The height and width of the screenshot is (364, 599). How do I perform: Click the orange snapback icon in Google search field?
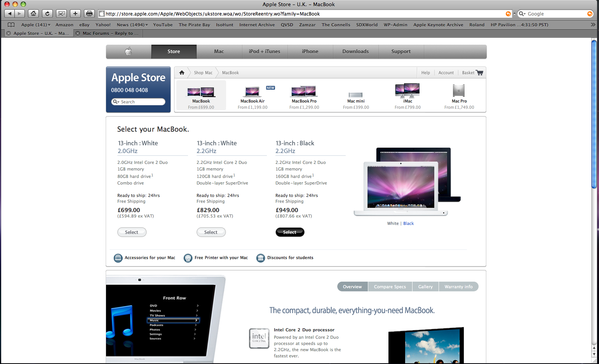click(590, 14)
